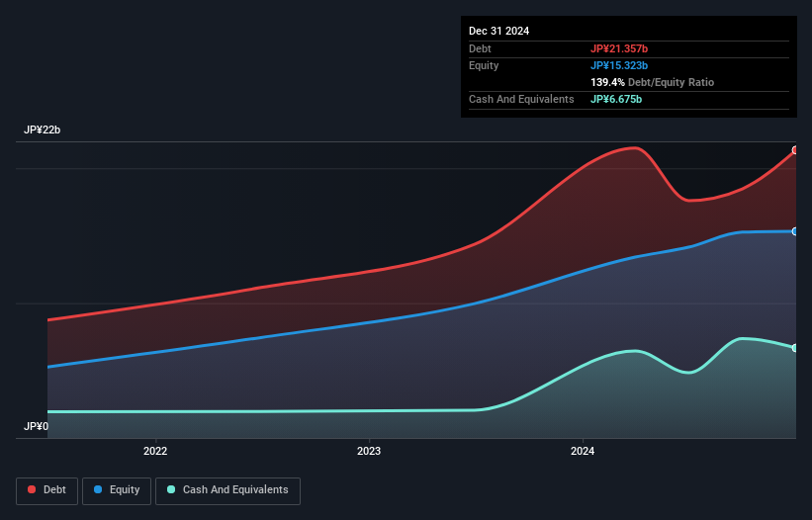Click the Debt row label in tooltip

[480, 48]
